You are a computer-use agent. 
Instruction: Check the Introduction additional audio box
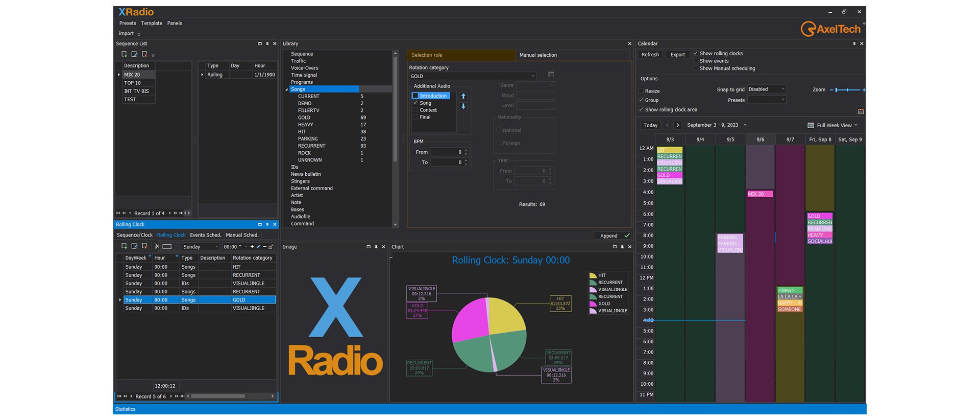click(415, 96)
